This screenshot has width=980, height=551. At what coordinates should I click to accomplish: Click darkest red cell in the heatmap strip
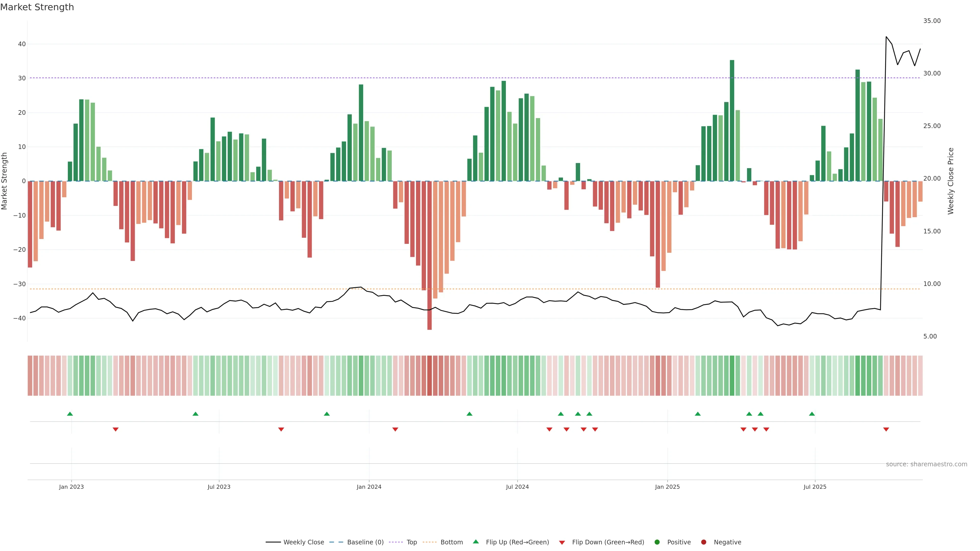pos(430,375)
